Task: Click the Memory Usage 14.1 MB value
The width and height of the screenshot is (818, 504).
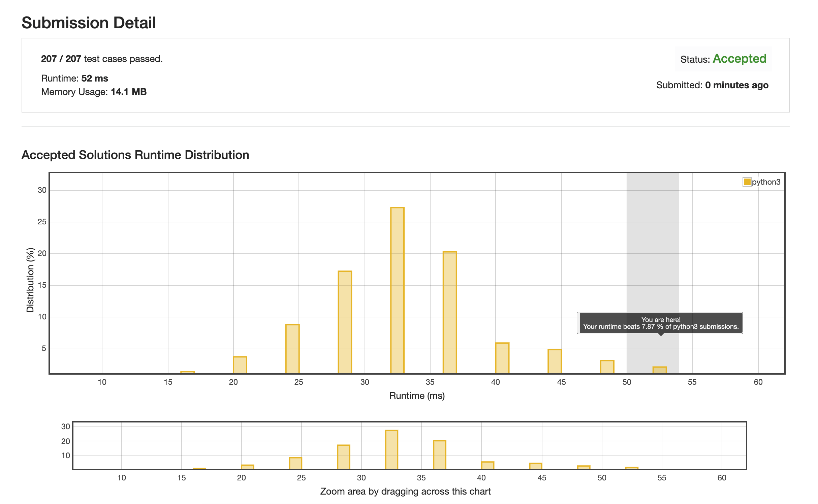Action: click(128, 92)
